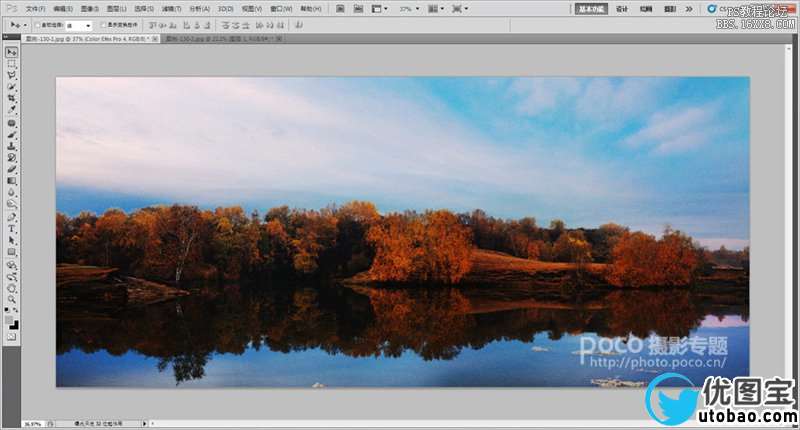Launch Bridge from the application bar
The width and height of the screenshot is (800, 430).
pyautogui.click(x=341, y=9)
